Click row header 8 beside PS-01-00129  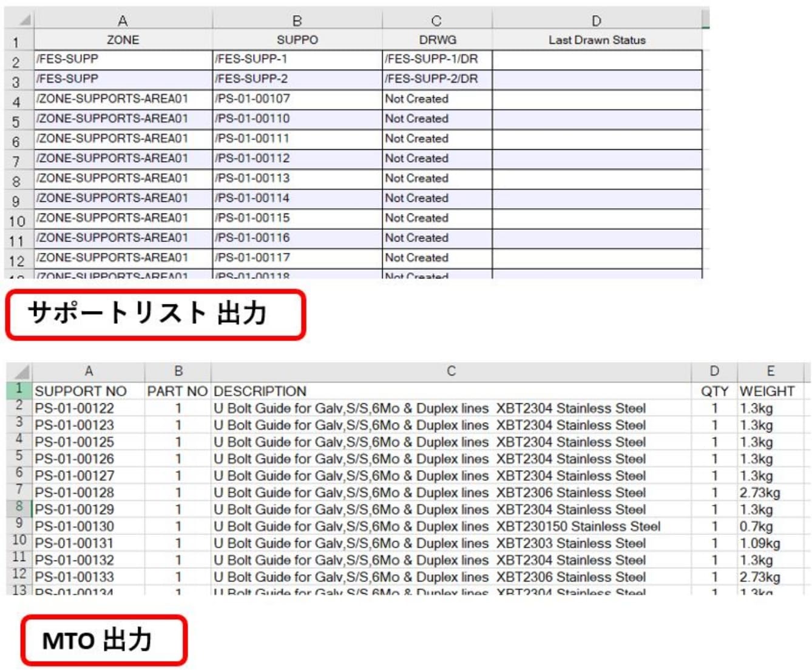19,508
